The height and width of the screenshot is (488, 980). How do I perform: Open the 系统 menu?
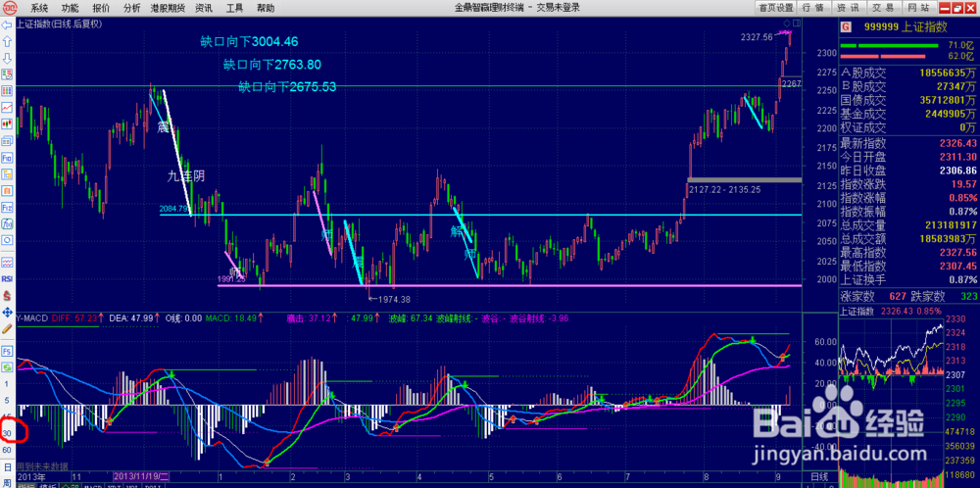pyautogui.click(x=39, y=8)
